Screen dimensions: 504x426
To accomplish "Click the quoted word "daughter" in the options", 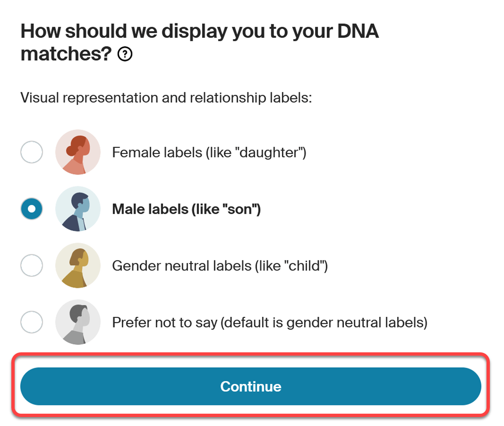I will point(269,152).
